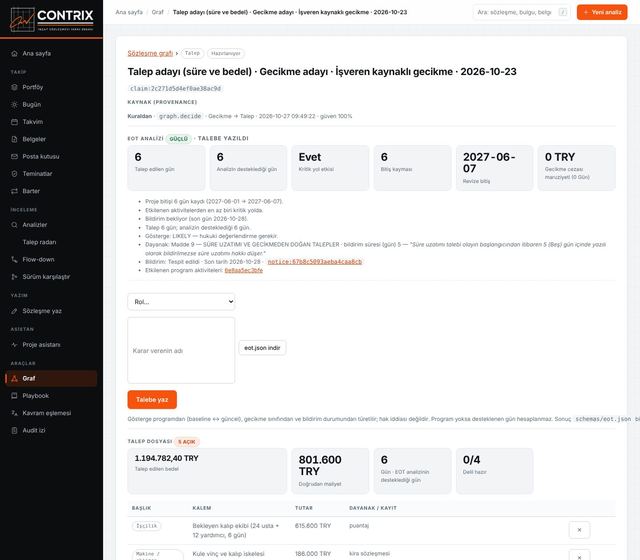Image resolution: width=640 pixels, height=560 pixels.
Task: Click the Yeni analiz button
Action: pos(602,12)
